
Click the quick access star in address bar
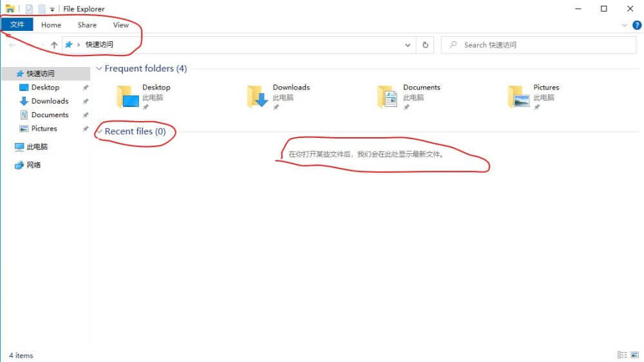[69, 44]
